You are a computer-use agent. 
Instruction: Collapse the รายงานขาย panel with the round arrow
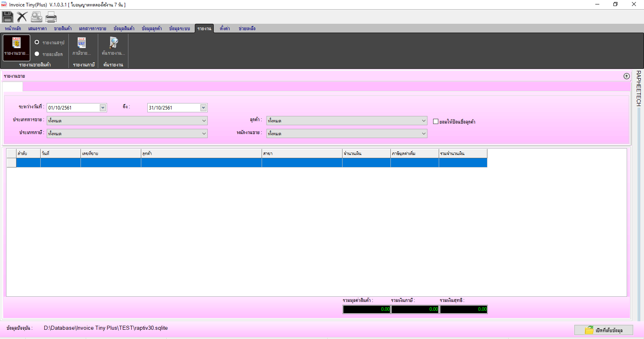626,76
